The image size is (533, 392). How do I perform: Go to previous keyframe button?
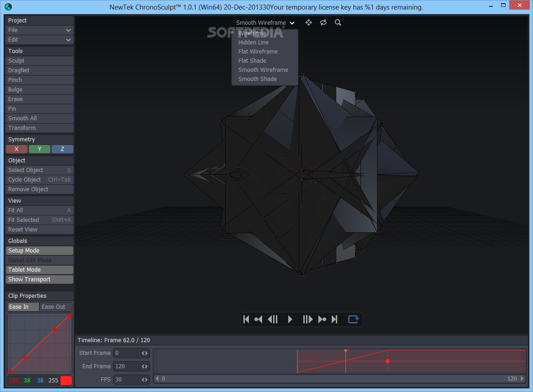tap(258, 319)
